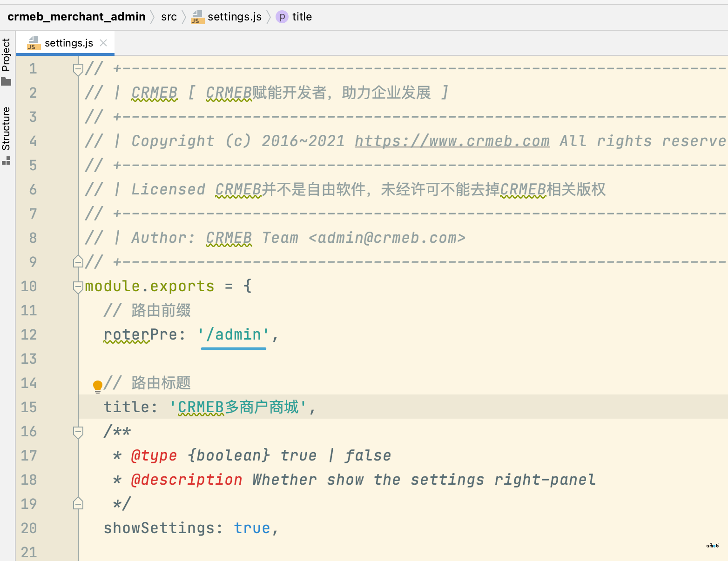The image size is (728, 561).
Task: Click the purple property icon in breadcrumb
Action: [x=282, y=17]
